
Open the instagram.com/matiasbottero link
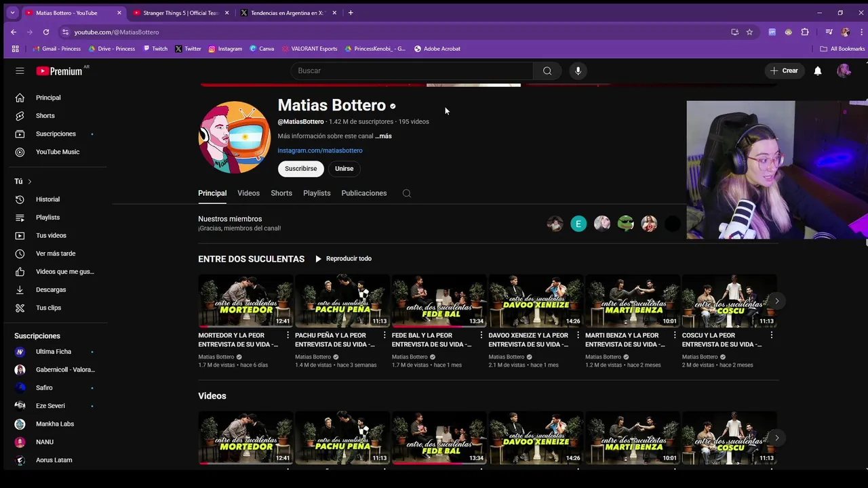coord(320,150)
